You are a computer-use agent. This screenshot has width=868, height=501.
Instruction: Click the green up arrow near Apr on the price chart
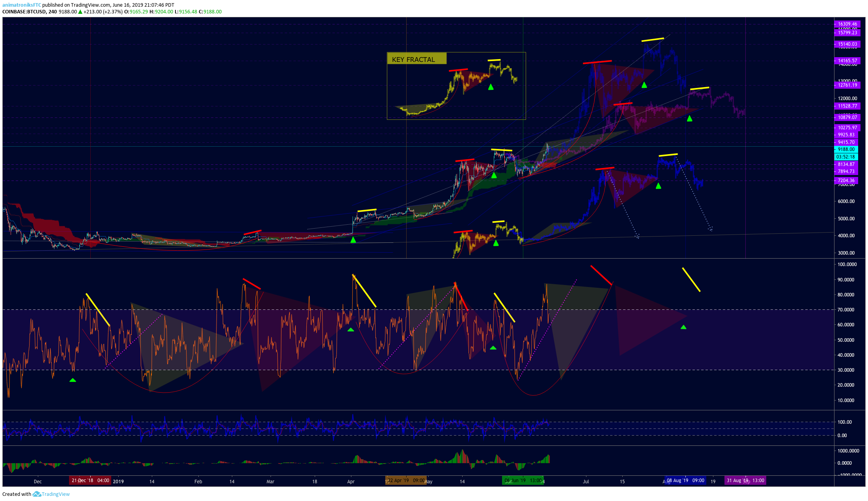(353, 240)
